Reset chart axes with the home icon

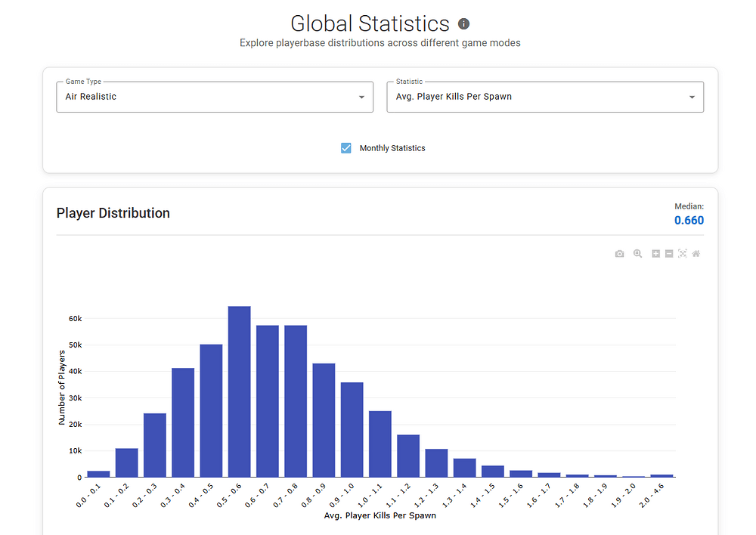point(696,254)
